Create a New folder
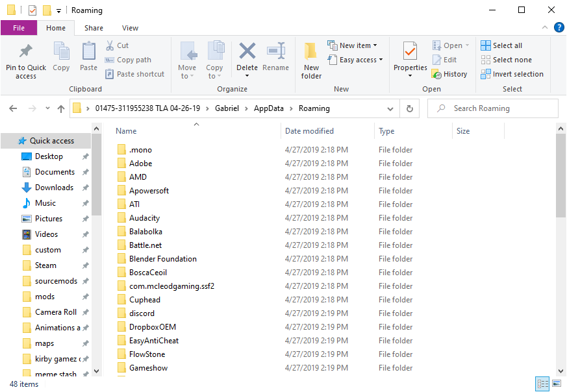Image resolution: width=567 pixels, height=392 pixels. click(x=311, y=60)
